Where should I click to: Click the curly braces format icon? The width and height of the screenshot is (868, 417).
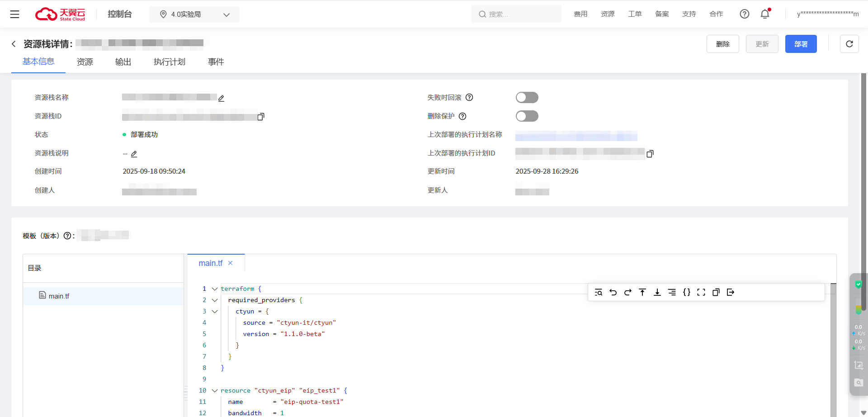pyautogui.click(x=686, y=292)
